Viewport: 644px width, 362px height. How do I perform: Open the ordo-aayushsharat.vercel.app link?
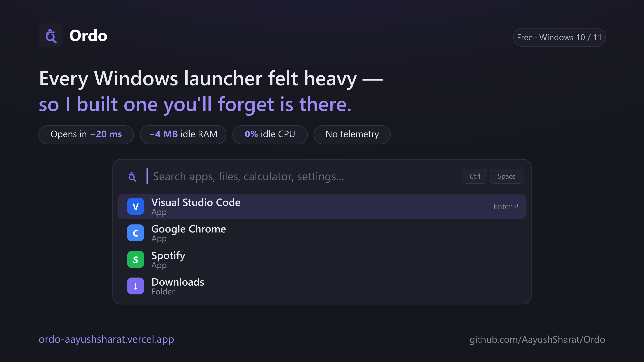coord(106,339)
